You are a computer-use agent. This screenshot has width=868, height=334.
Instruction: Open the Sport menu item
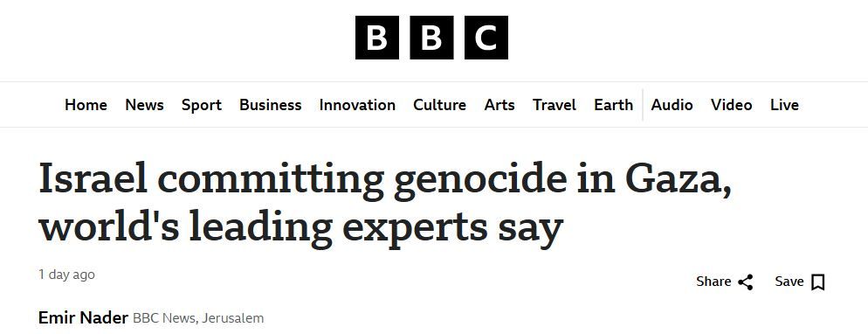(202, 105)
